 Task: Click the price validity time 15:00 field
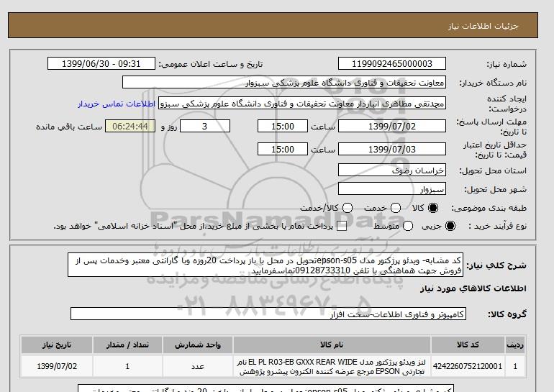click(x=283, y=150)
